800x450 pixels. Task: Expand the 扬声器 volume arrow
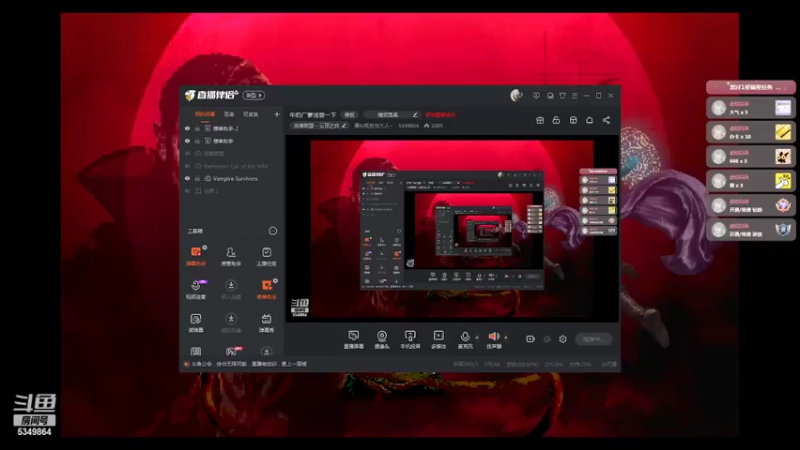click(x=506, y=337)
